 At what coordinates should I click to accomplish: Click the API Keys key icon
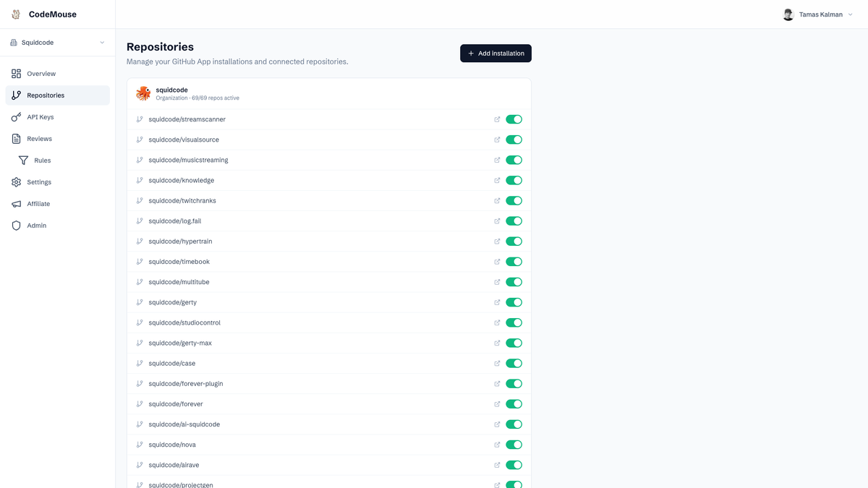tap(16, 117)
